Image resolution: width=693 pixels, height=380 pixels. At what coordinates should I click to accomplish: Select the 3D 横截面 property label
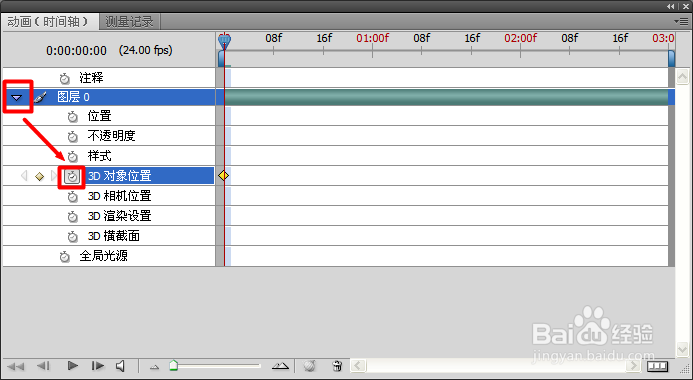click(114, 236)
